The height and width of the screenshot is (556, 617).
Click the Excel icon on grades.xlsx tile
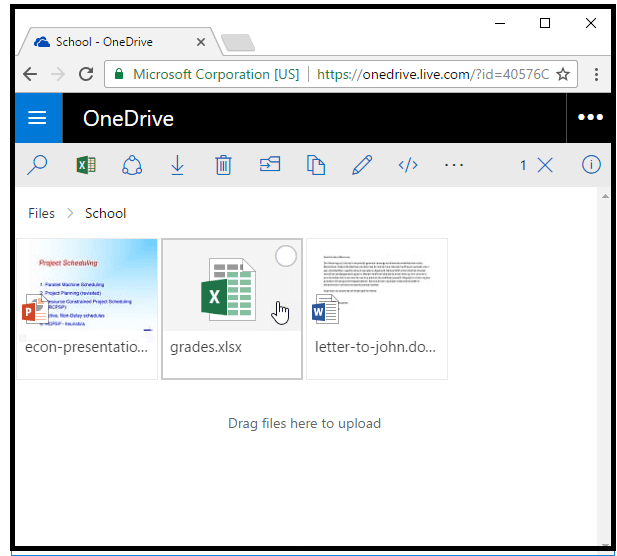click(228, 289)
